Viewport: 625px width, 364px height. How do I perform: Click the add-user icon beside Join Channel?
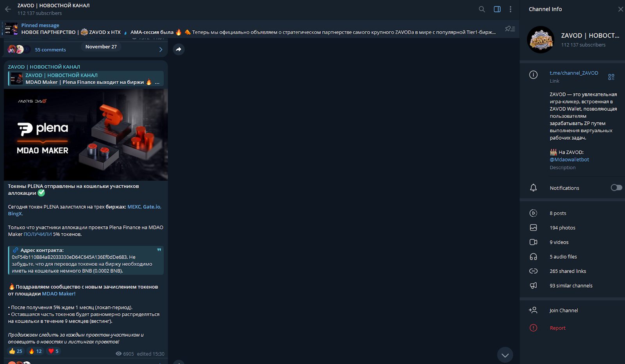(x=533, y=310)
